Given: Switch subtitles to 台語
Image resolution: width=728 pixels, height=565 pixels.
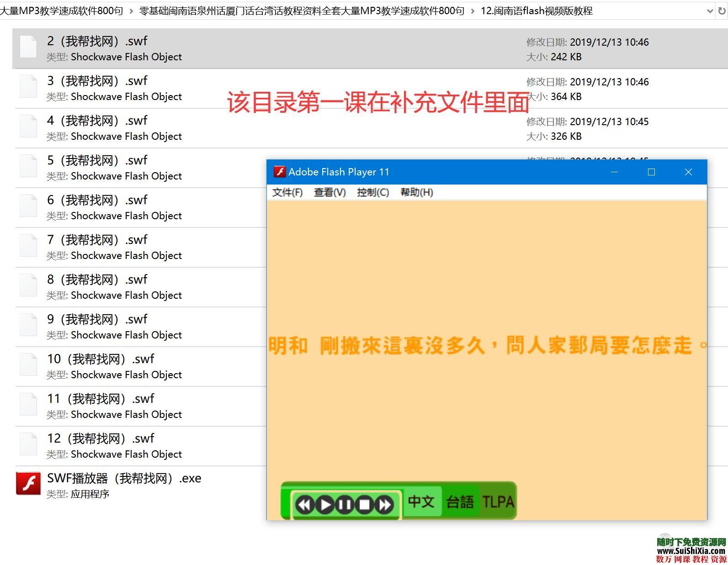Looking at the screenshot, I should 460,502.
